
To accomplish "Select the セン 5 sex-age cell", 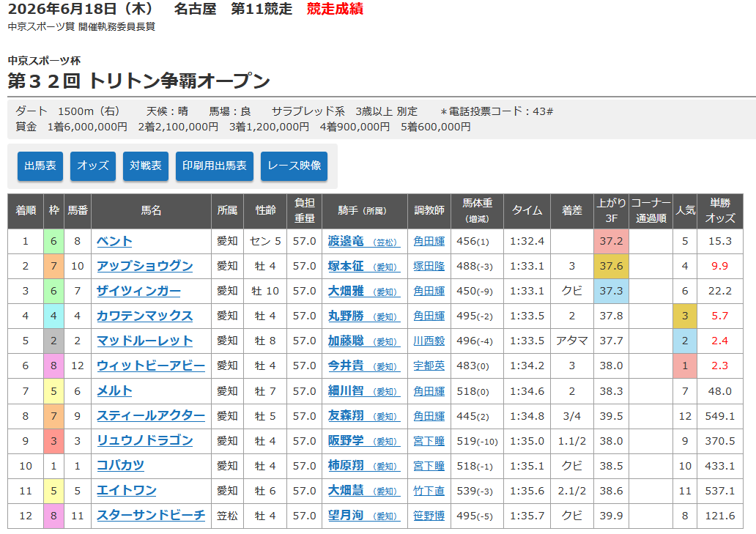I will tap(265, 241).
